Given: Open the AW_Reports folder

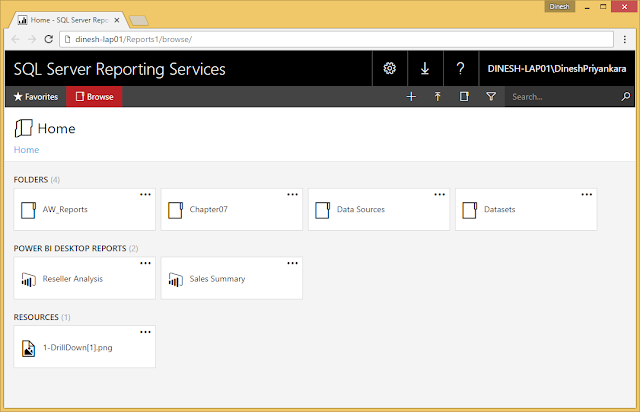Looking at the screenshot, I should [x=84, y=209].
